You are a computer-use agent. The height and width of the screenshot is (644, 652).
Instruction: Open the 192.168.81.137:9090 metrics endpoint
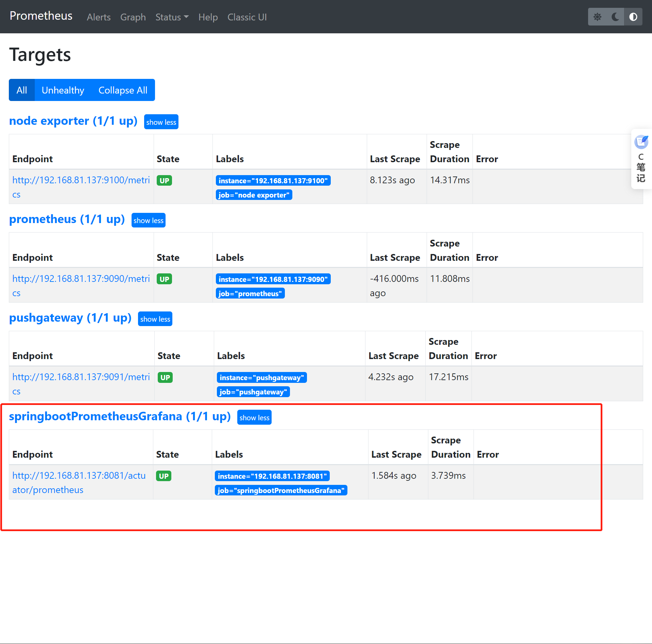tap(81, 286)
